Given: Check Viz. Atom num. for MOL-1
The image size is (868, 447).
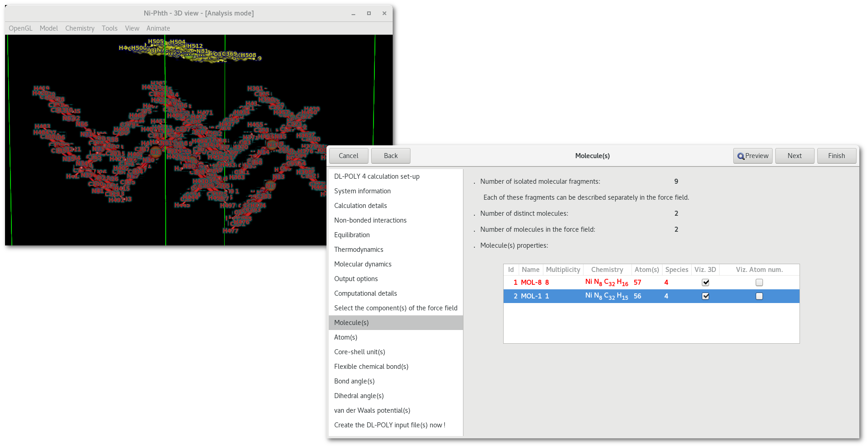Looking at the screenshot, I should coord(759,296).
